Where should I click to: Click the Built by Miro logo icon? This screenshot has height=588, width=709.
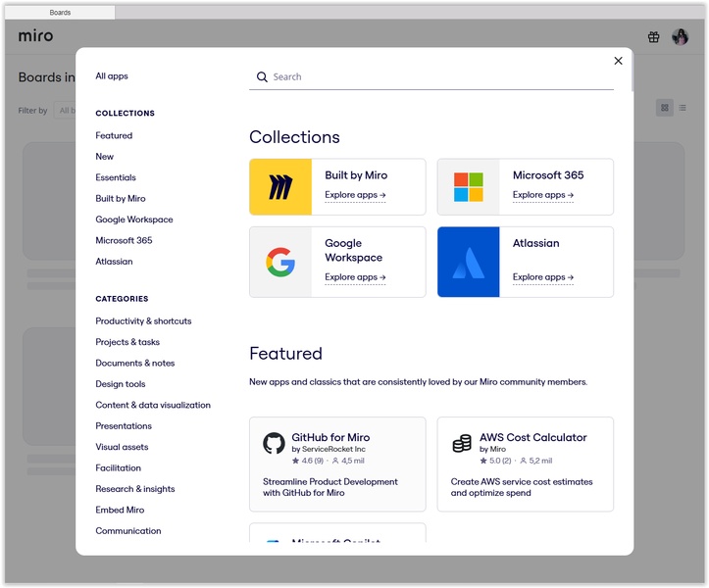click(x=280, y=187)
